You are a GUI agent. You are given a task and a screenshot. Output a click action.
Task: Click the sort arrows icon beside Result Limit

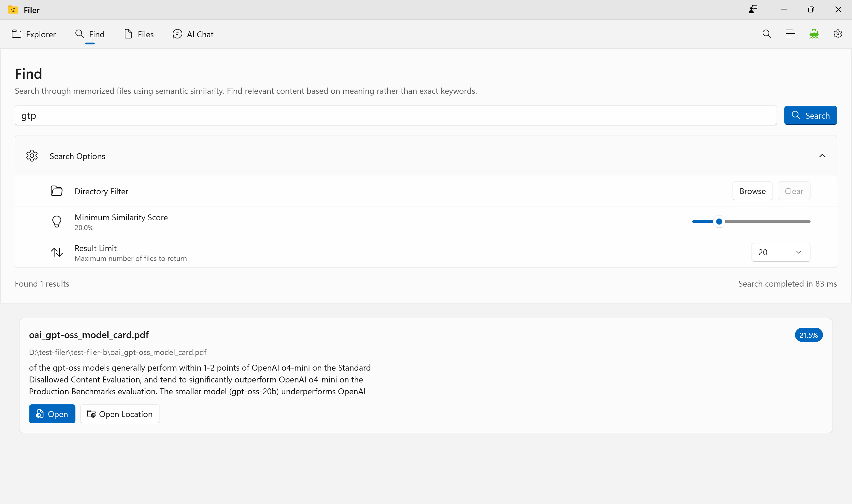click(57, 252)
